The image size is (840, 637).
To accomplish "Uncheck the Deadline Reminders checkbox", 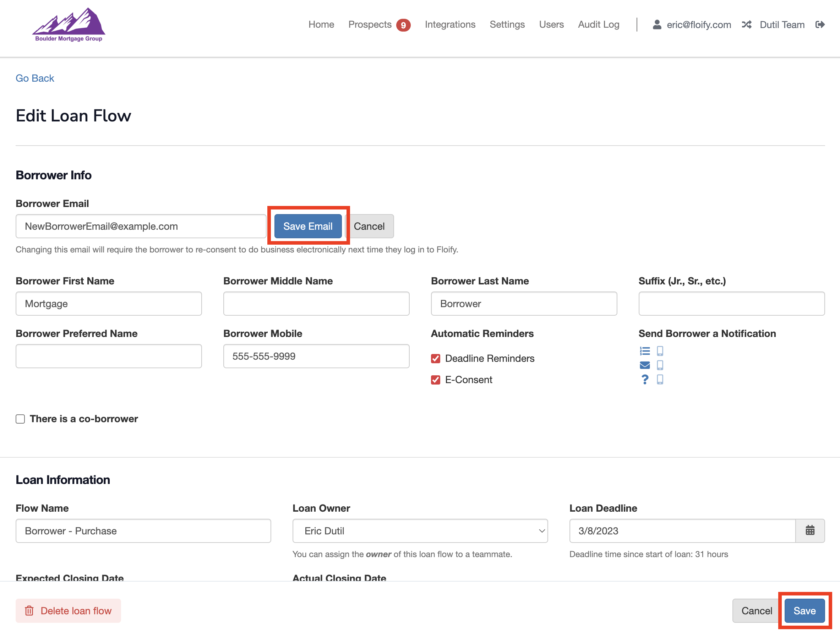I will click(x=436, y=358).
